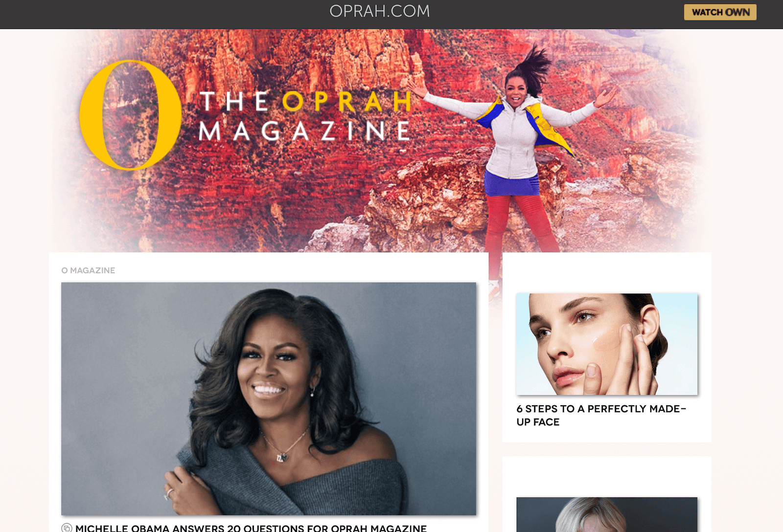Click the white THE word in banner
Viewport: 783px width, 532px height.
click(x=235, y=102)
